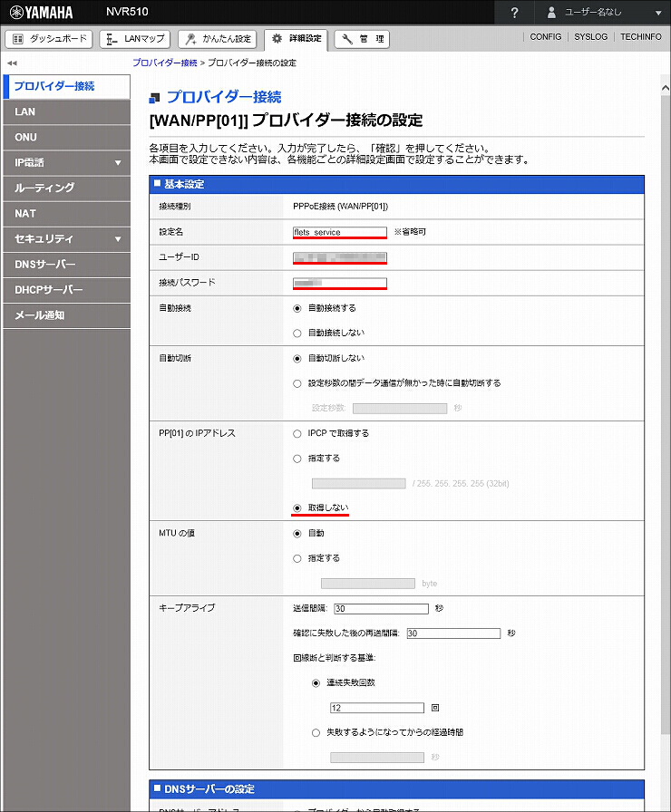Expand the IP電話 sidebar menu

coord(66,162)
